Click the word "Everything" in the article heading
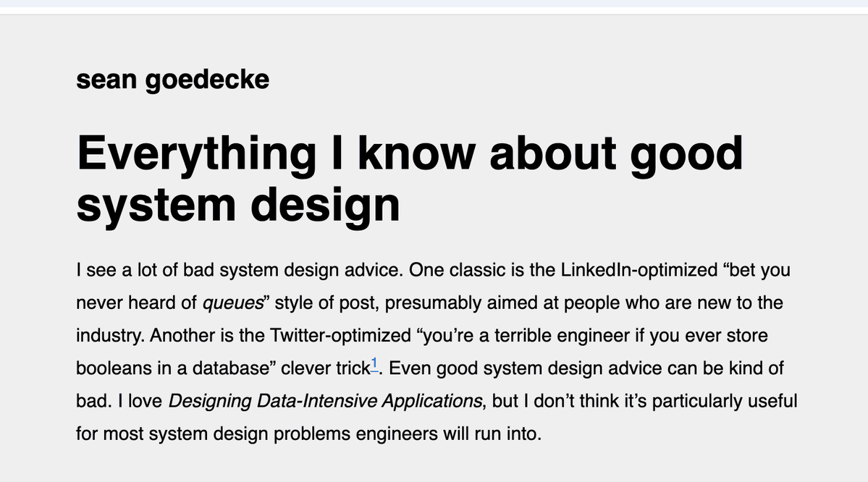 pyautogui.click(x=196, y=155)
